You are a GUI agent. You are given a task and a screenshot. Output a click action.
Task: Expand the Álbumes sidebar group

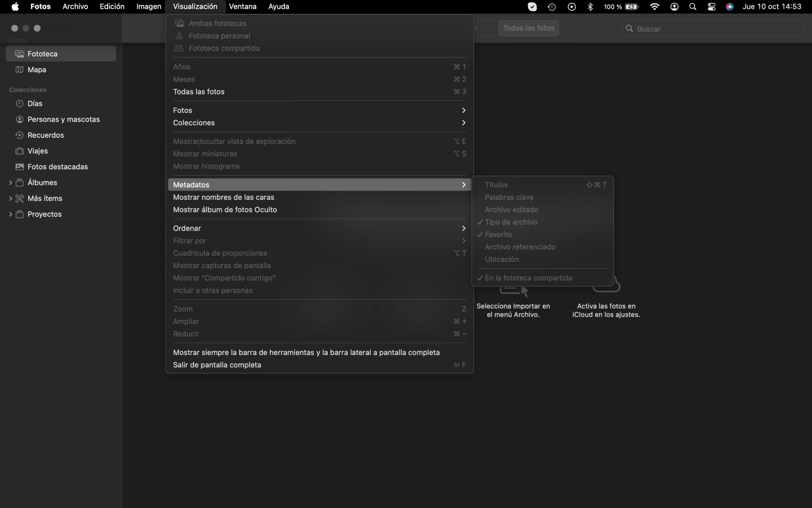10,183
